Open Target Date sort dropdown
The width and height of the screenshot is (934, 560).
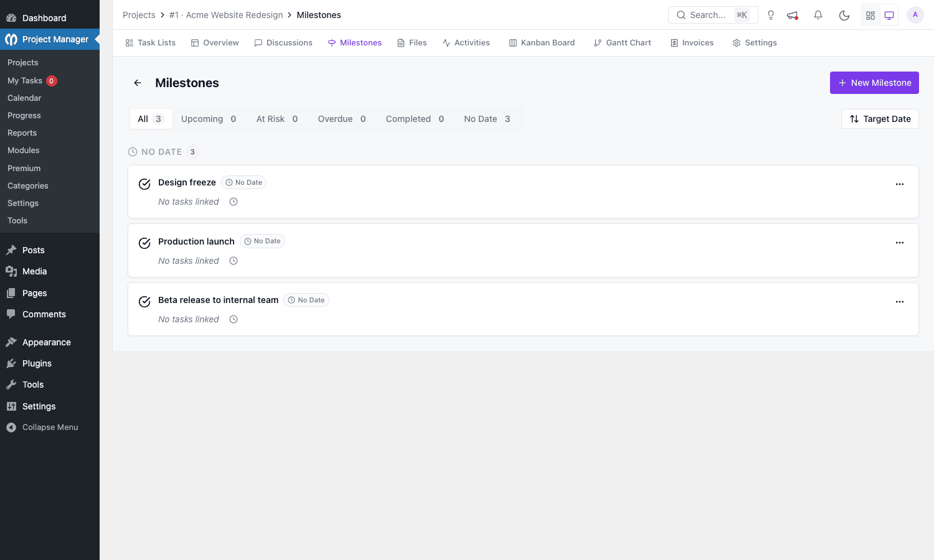(880, 119)
